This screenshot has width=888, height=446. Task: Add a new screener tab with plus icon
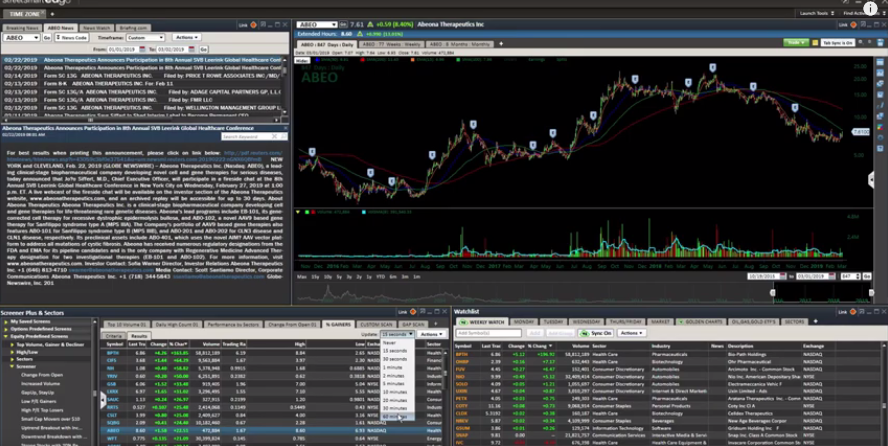tap(436, 324)
